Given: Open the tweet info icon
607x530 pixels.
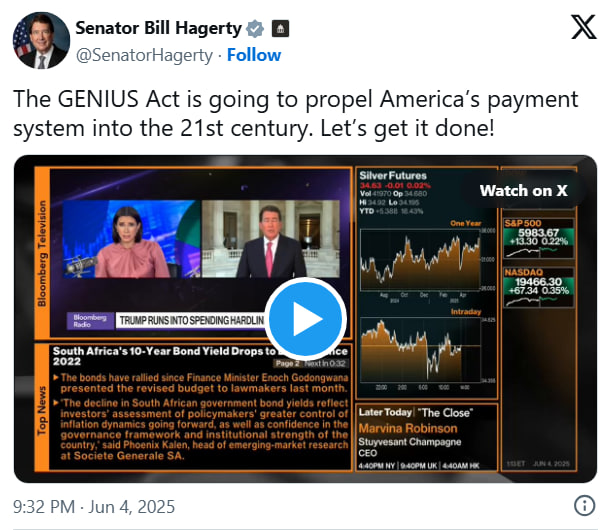Looking at the screenshot, I should 584,505.
